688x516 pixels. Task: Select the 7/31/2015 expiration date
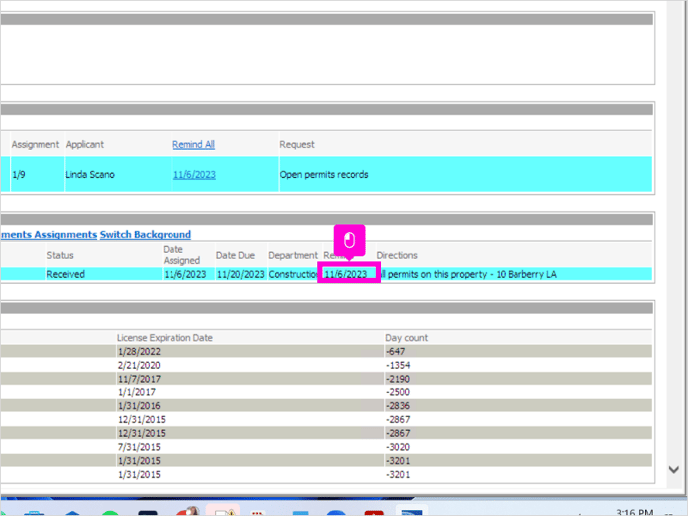[139, 447]
